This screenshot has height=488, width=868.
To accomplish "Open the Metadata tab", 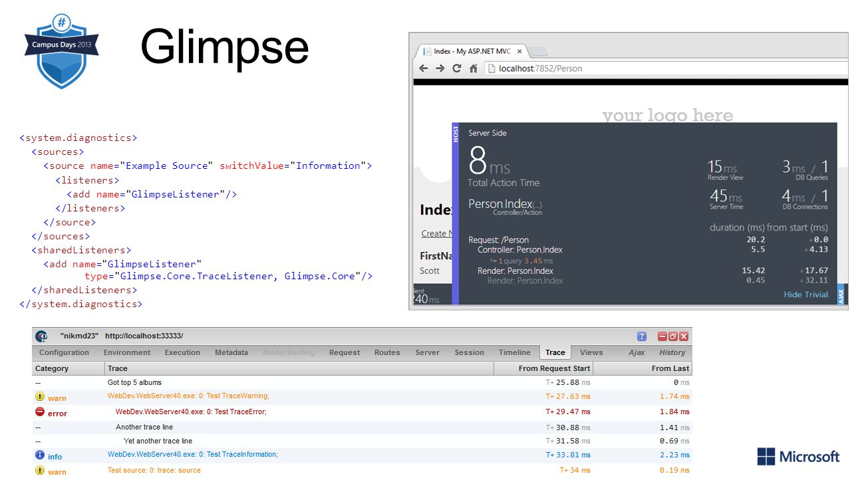I will coord(231,352).
